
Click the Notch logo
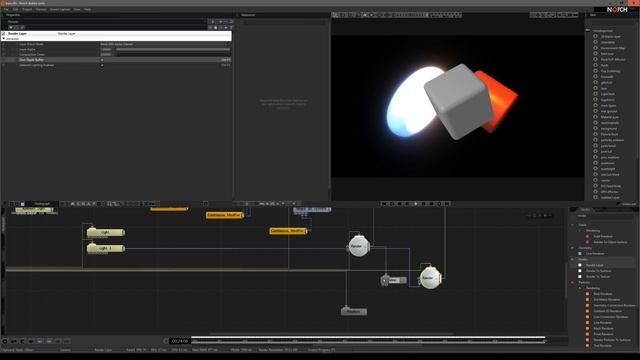(617, 9)
